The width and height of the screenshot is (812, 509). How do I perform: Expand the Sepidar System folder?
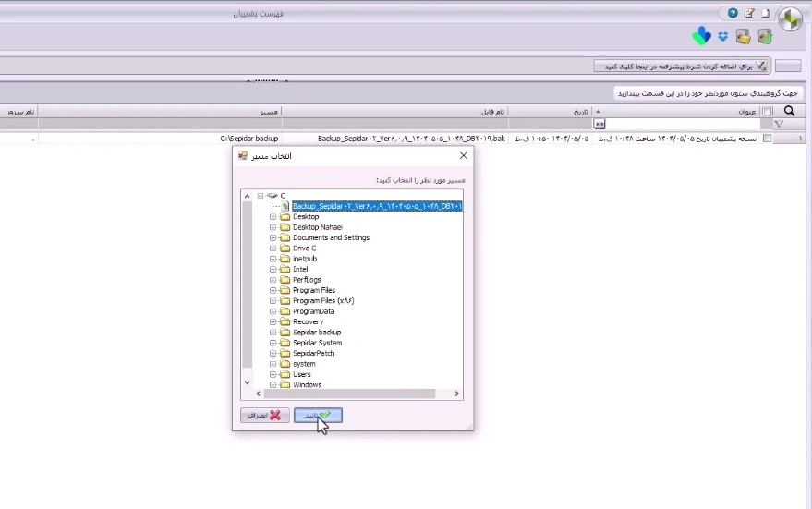[x=273, y=343]
